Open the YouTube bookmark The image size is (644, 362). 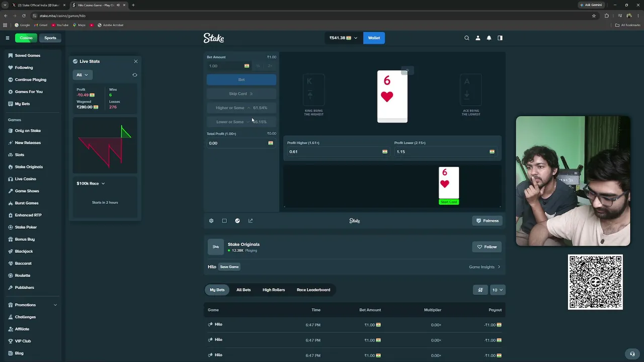[60, 25]
